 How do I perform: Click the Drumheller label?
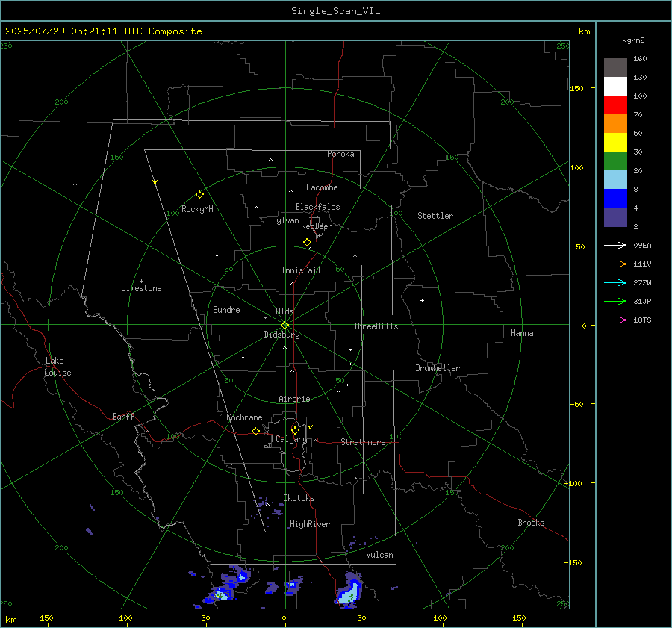pos(438,368)
